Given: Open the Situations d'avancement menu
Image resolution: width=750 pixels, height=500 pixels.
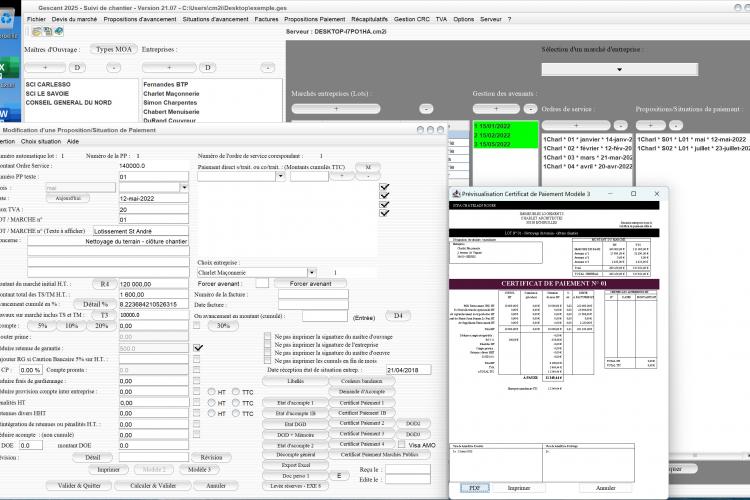Looking at the screenshot, I should (215, 19).
